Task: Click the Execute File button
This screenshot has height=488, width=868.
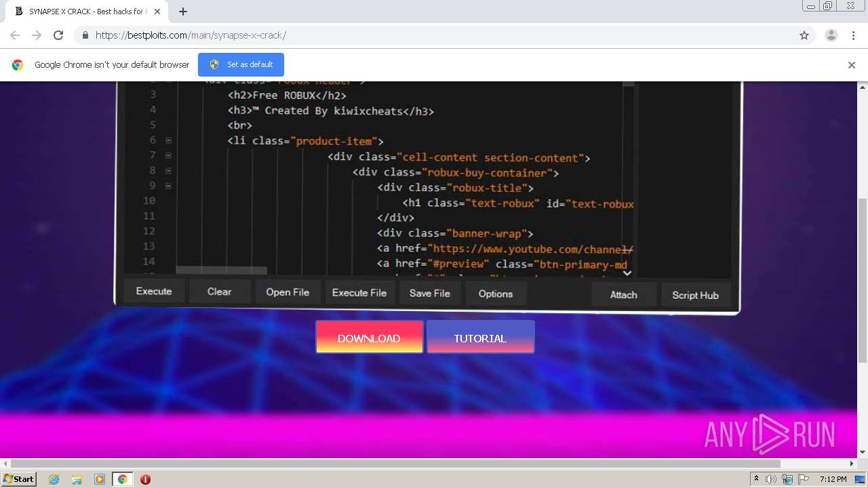Action: click(x=359, y=293)
